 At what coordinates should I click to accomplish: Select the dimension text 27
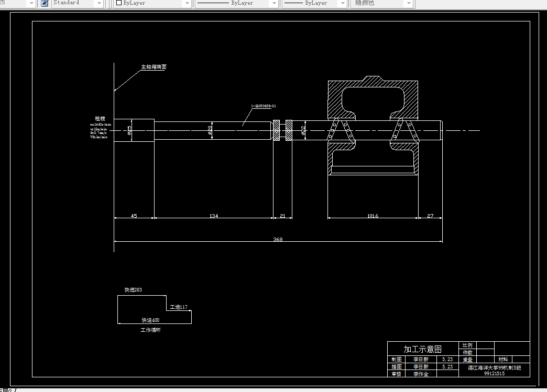click(430, 216)
